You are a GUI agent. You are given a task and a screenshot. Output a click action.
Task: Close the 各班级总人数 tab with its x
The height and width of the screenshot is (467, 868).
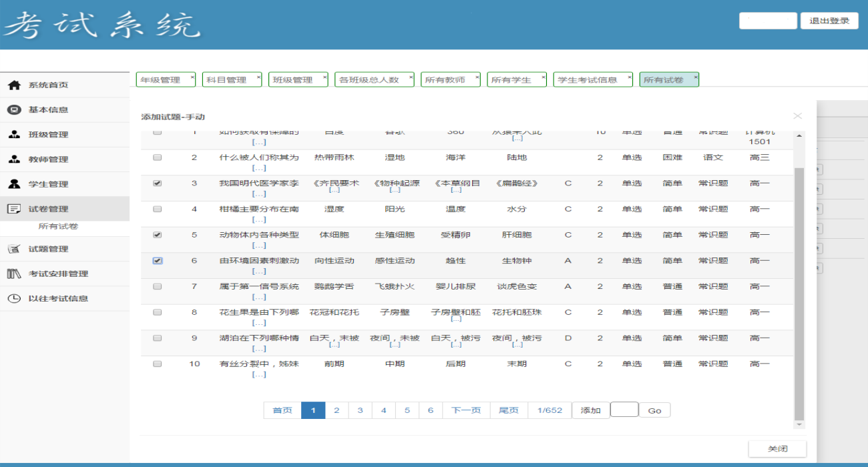pyautogui.click(x=411, y=77)
